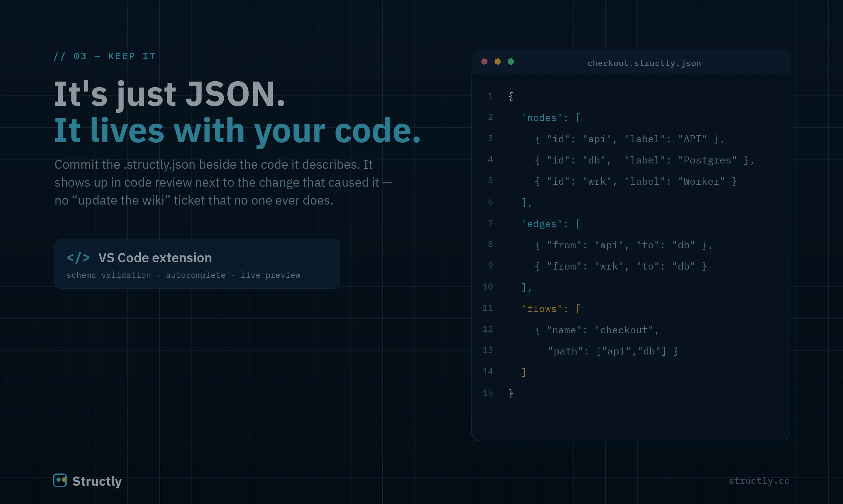Click "live preview" caption text
This screenshot has width=843, height=504.
coord(270,275)
